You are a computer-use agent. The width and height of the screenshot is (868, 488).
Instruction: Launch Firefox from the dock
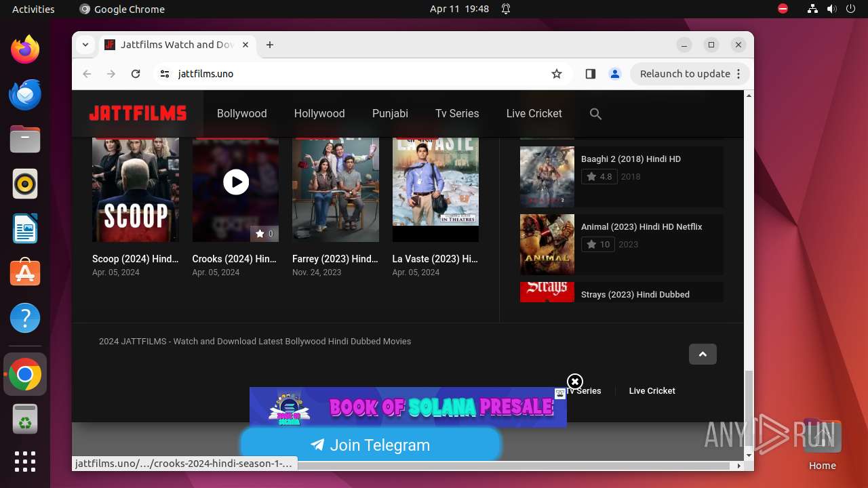(x=25, y=49)
